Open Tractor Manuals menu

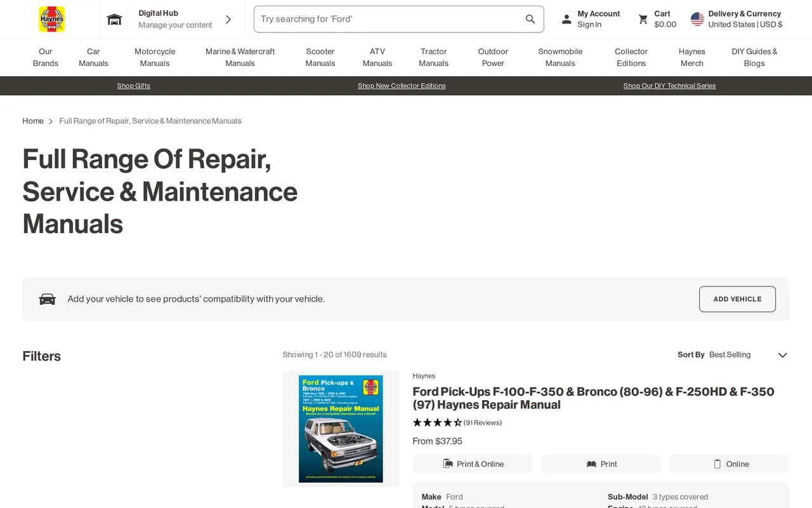pyautogui.click(x=434, y=57)
